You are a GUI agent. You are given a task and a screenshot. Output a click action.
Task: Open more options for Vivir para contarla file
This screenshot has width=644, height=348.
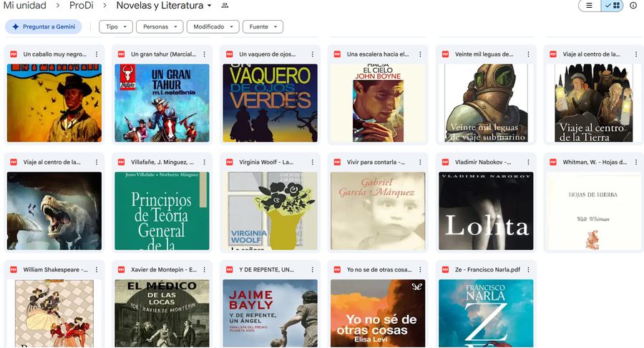[420, 162]
